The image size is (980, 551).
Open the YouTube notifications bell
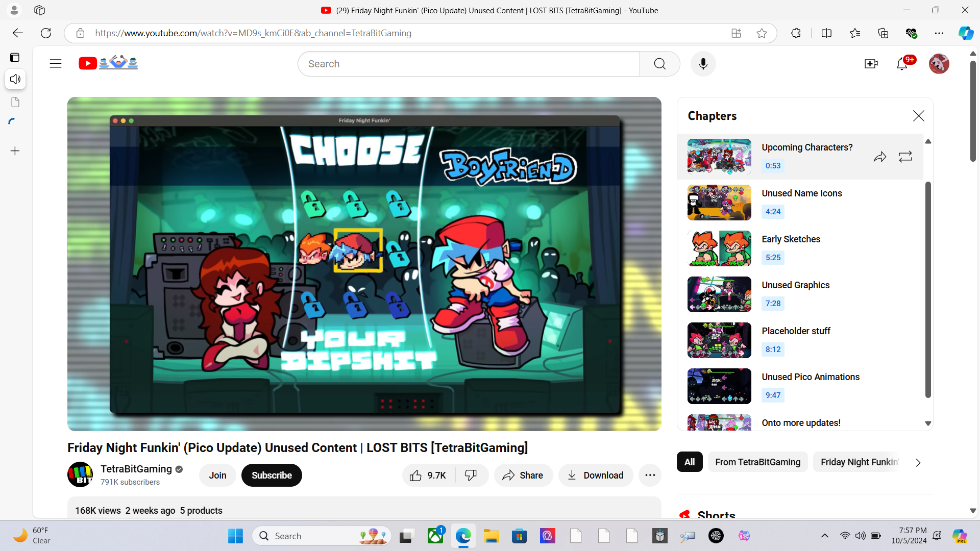[x=902, y=64]
